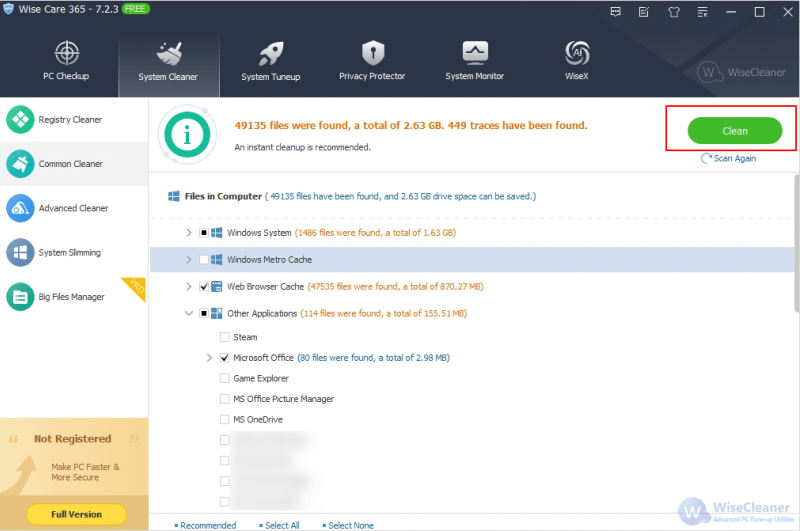Viewport: 800px width, 531px height.
Task: Select the MS Office Picture Manager text
Action: point(284,399)
